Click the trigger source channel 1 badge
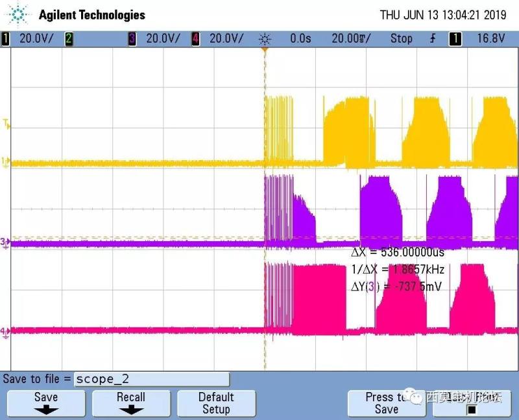The width and height of the screenshot is (519, 420). point(455,39)
